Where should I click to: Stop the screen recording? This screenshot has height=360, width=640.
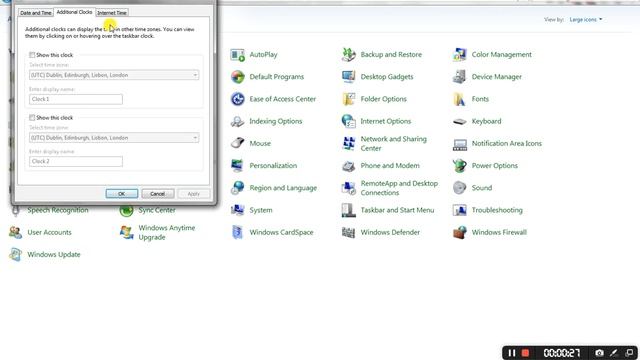pyautogui.click(x=526, y=353)
